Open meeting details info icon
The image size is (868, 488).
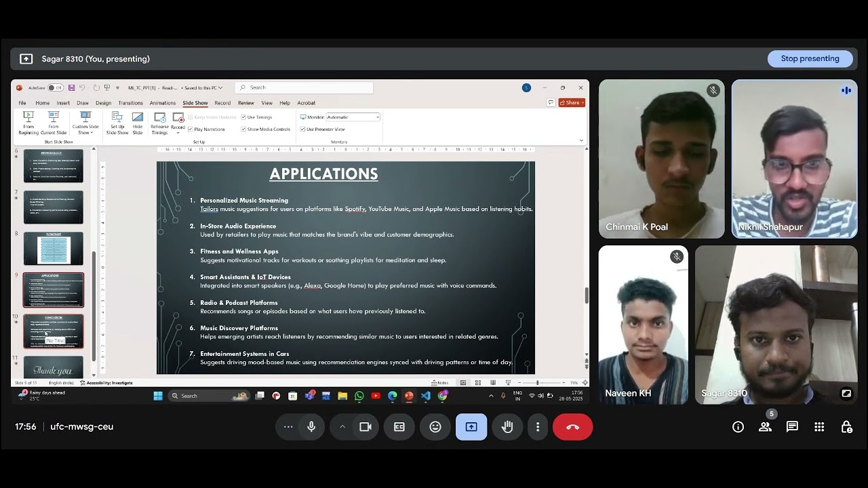pos(738,427)
